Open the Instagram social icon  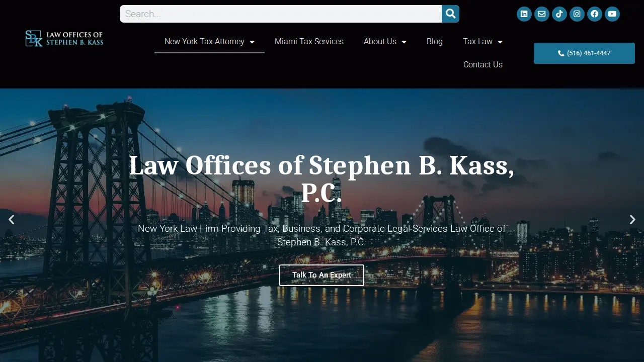tap(577, 14)
